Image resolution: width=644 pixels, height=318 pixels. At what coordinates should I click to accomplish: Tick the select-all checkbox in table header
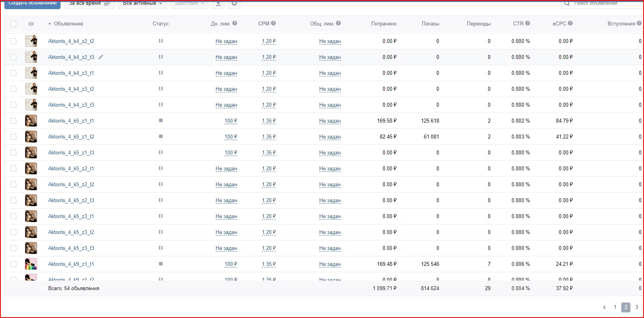click(x=14, y=24)
